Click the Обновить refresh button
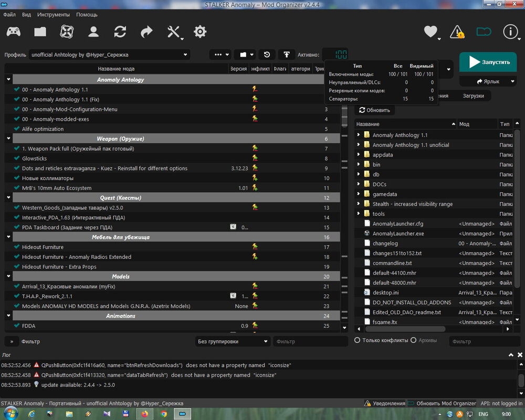 click(375, 110)
